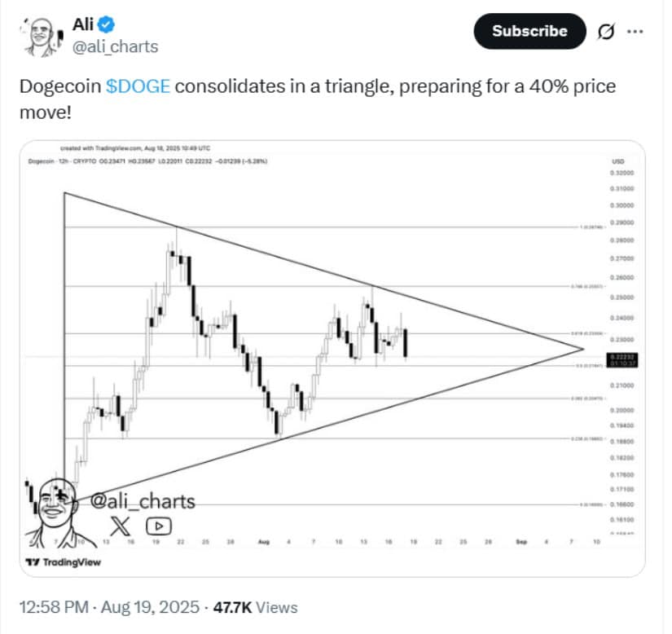Click the @ali_charts handle under name

click(116, 46)
